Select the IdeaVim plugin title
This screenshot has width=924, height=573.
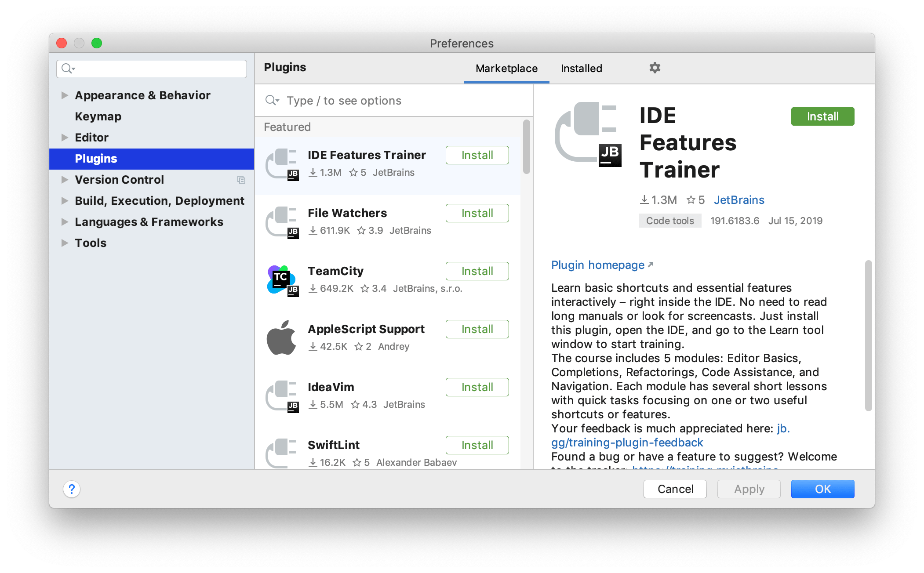(x=331, y=387)
